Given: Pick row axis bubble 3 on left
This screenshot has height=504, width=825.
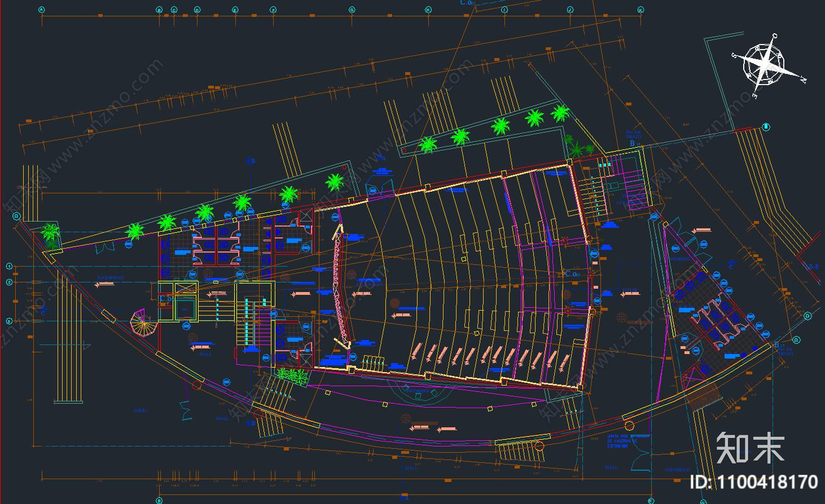Looking at the screenshot, I should pos(9,321).
